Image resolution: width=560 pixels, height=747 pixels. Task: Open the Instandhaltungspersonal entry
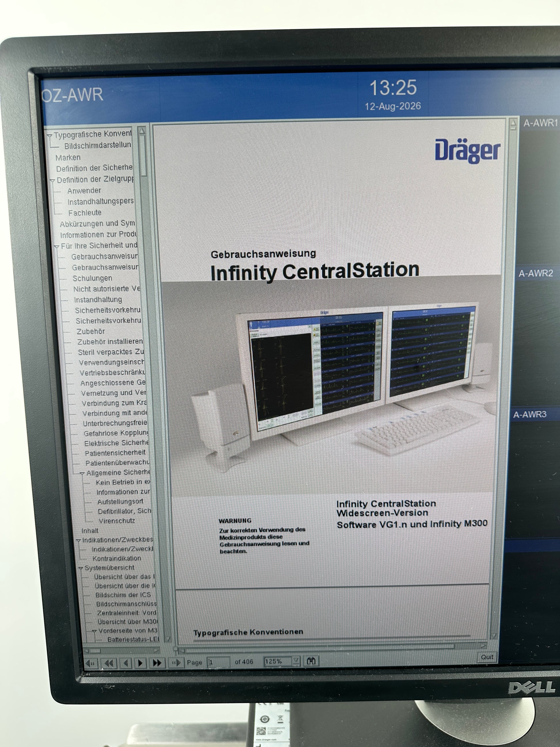click(101, 202)
